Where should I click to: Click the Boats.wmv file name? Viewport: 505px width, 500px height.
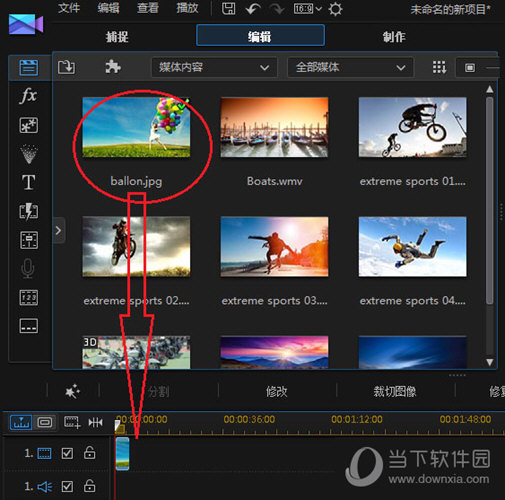click(275, 181)
